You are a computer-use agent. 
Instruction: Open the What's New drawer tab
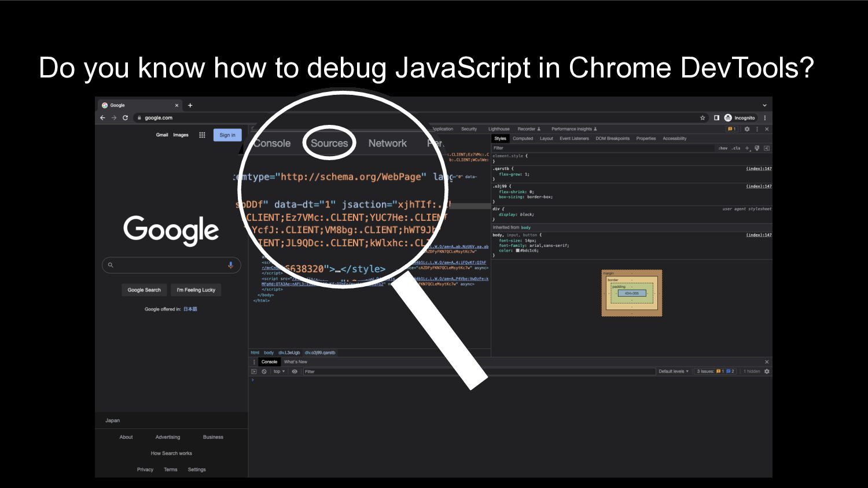tap(295, 362)
